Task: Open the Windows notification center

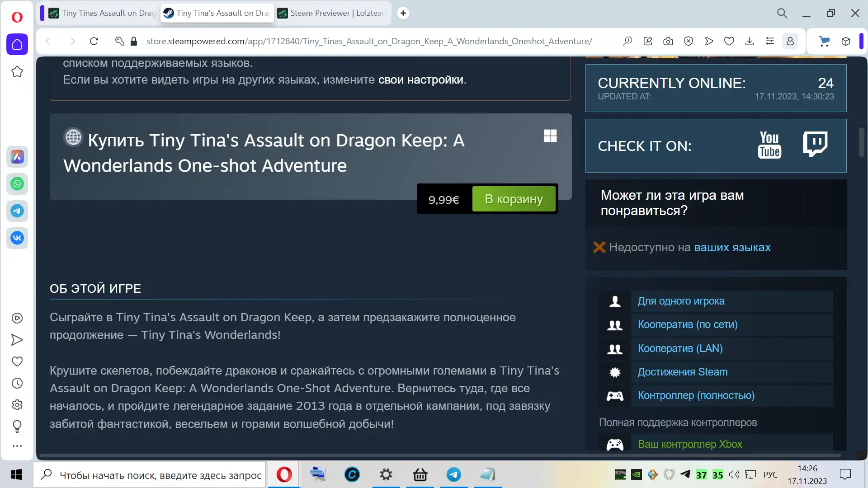Action: point(845,474)
